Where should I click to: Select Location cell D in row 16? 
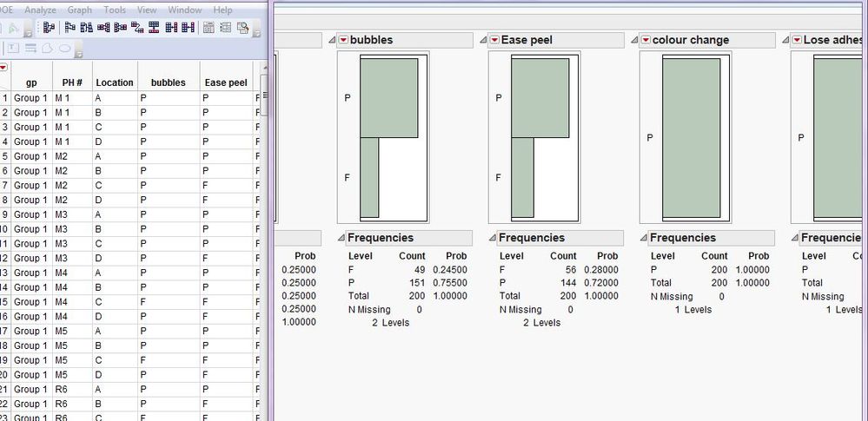[116, 317]
